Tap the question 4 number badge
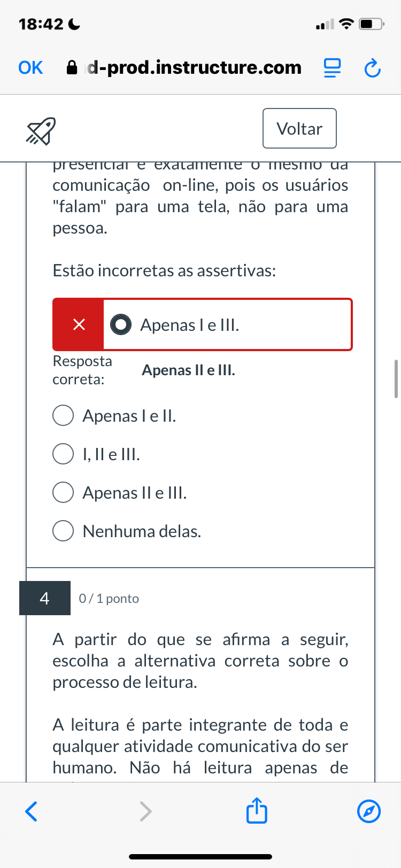Screen dimensions: 401x868 45,598
